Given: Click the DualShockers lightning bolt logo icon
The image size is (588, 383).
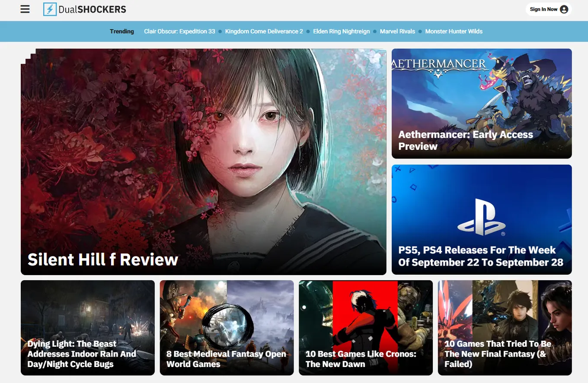Looking at the screenshot, I should click(50, 9).
